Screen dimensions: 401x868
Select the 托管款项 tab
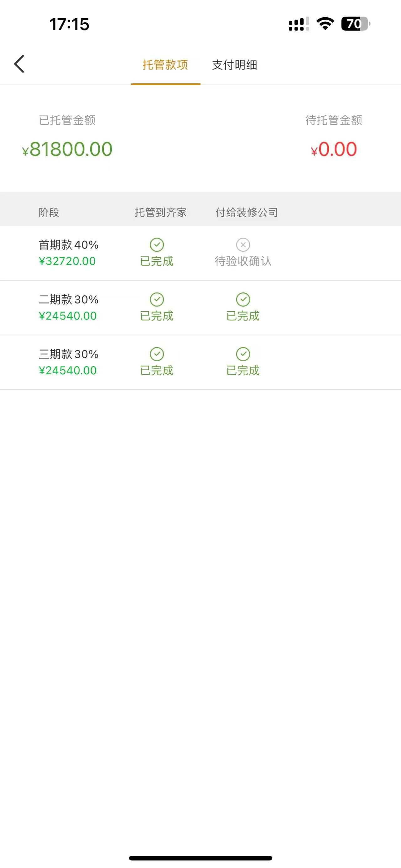(x=165, y=65)
